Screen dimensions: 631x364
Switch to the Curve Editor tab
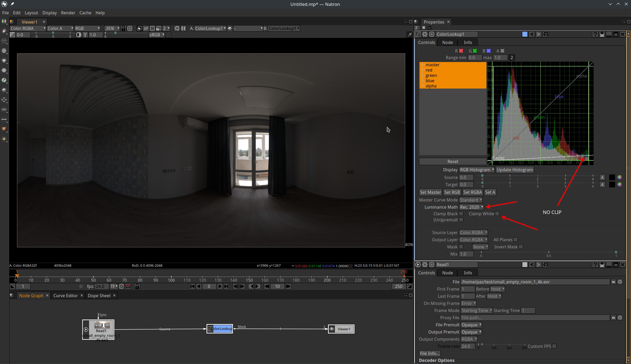[66, 296]
